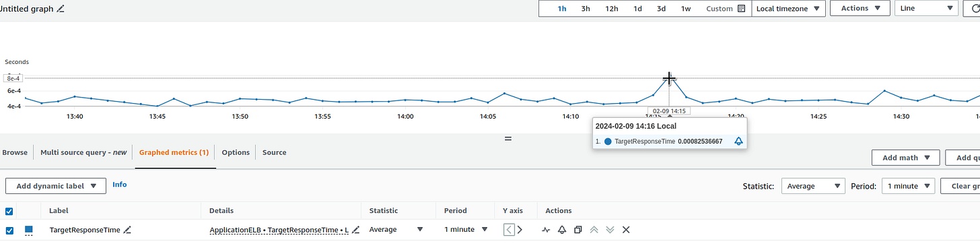The image size is (980, 252).
Task: Click the TargetResponseTime label text
Action: coord(85,230)
